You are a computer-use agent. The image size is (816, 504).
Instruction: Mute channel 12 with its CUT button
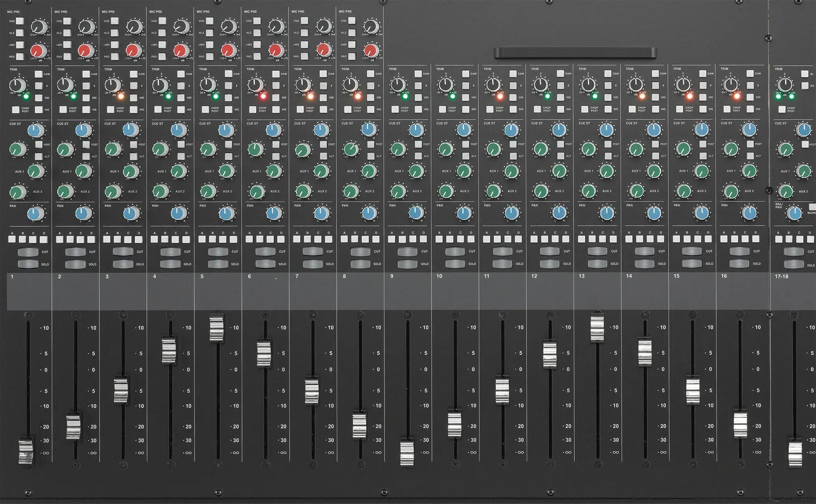pyautogui.click(x=550, y=251)
